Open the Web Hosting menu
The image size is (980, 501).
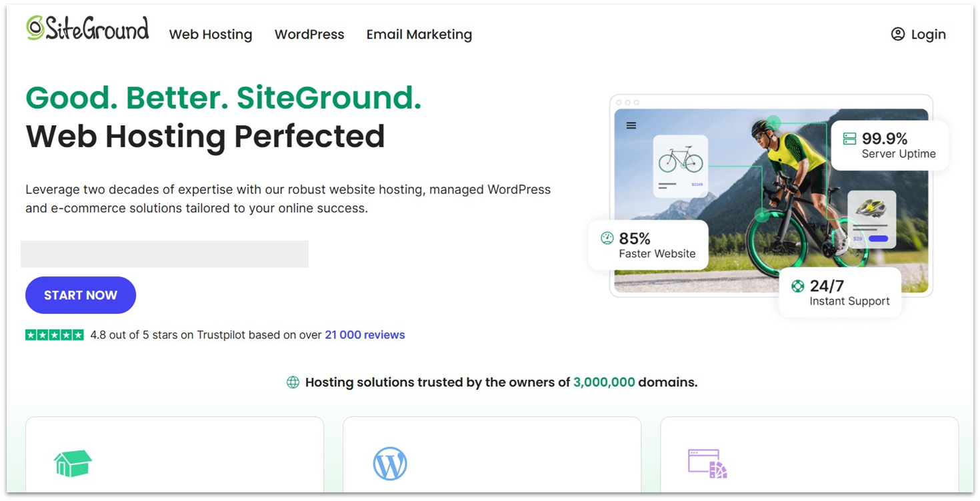211,35
